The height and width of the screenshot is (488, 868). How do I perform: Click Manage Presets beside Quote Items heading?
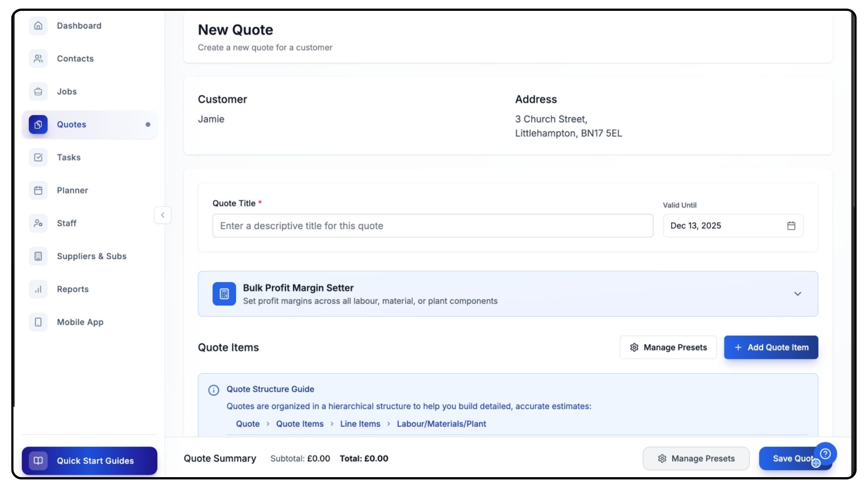pyautogui.click(x=668, y=347)
